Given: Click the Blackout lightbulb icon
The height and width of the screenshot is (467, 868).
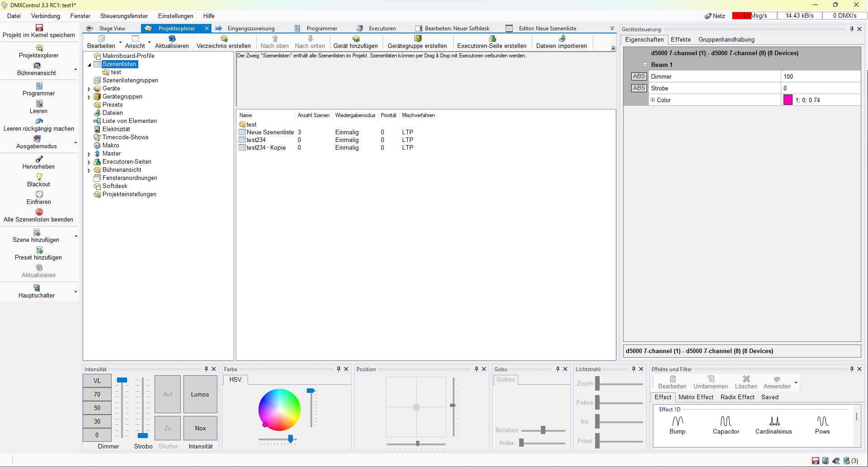Looking at the screenshot, I should click(39, 177).
